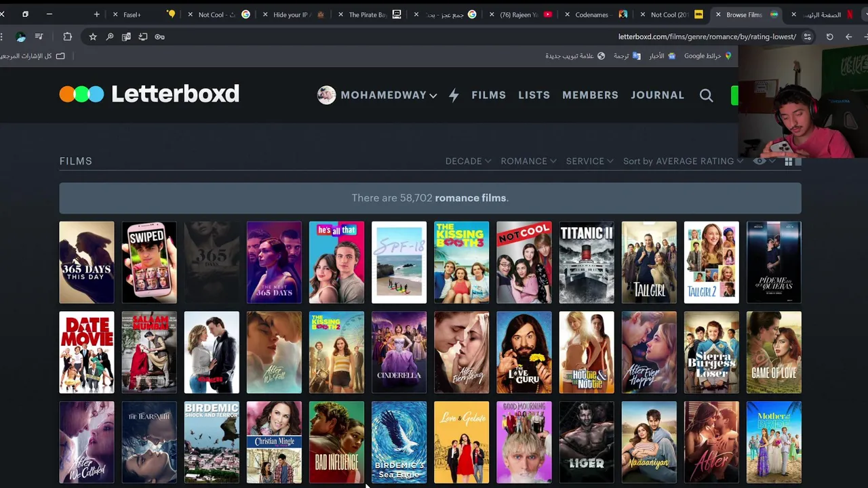This screenshot has width=868, height=488.
Task: Open the all bookmarks folder
Action: coord(32,56)
